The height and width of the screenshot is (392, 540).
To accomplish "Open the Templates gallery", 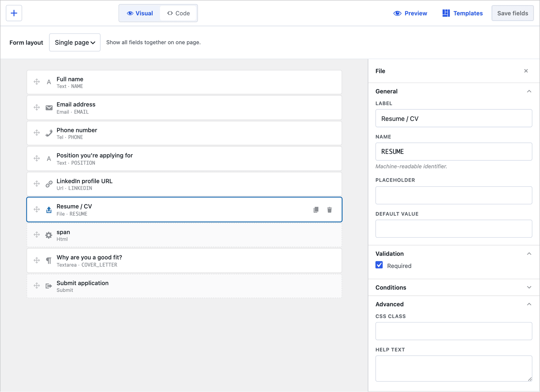I will point(462,13).
